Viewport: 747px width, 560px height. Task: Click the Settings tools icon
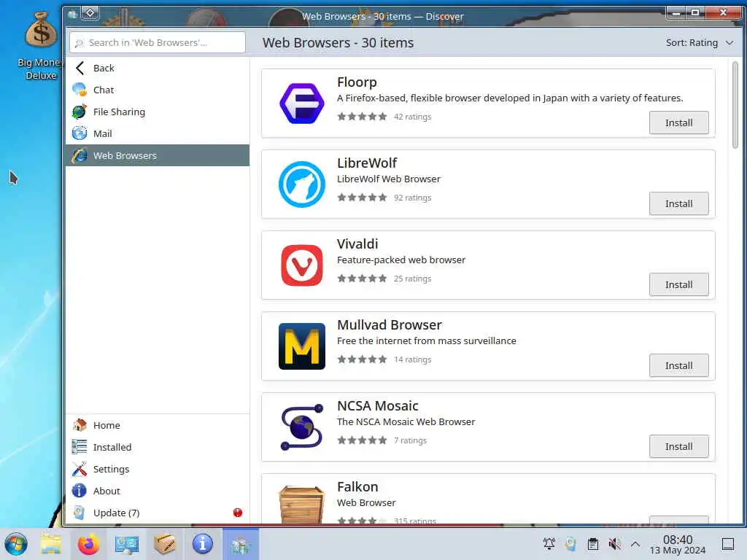[x=79, y=469]
